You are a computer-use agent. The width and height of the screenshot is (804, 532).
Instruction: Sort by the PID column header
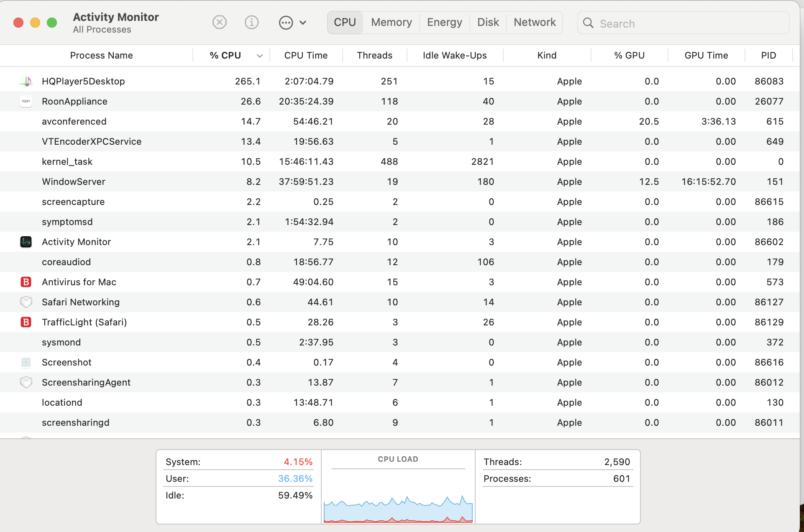pos(768,55)
